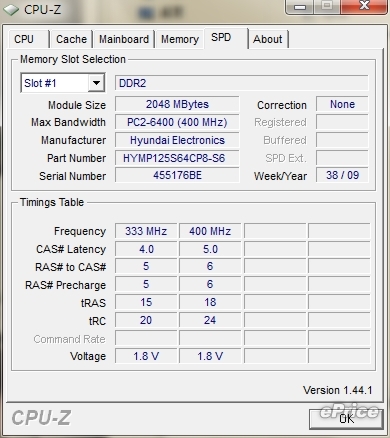Click the Serial Number label

tap(73, 176)
